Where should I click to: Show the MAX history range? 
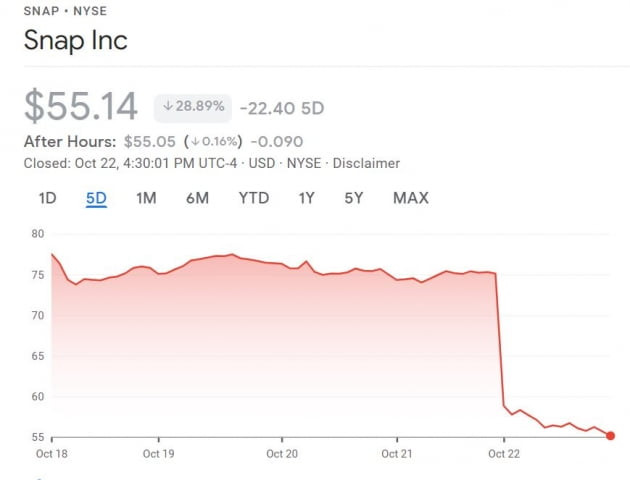411,198
